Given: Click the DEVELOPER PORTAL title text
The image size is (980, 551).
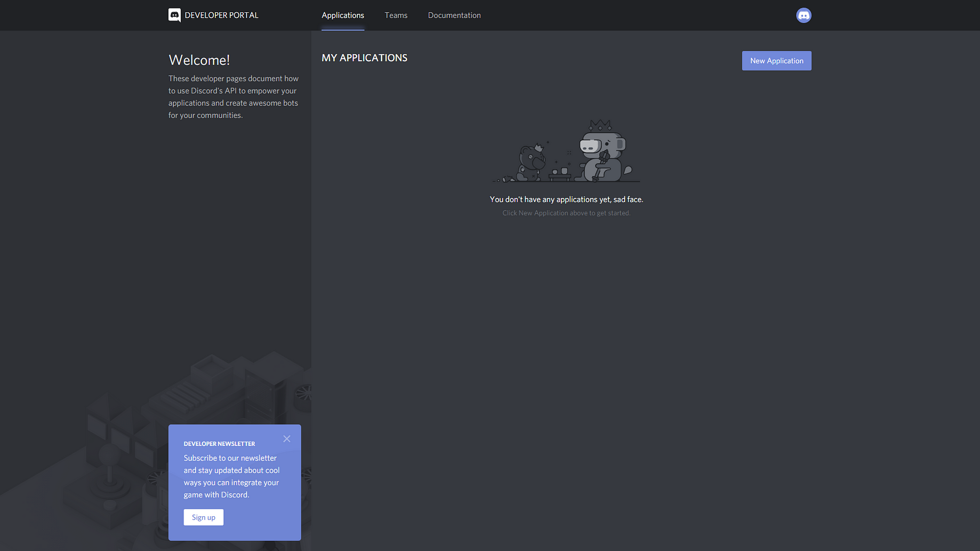Looking at the screenshot, I should coord(221,15).
